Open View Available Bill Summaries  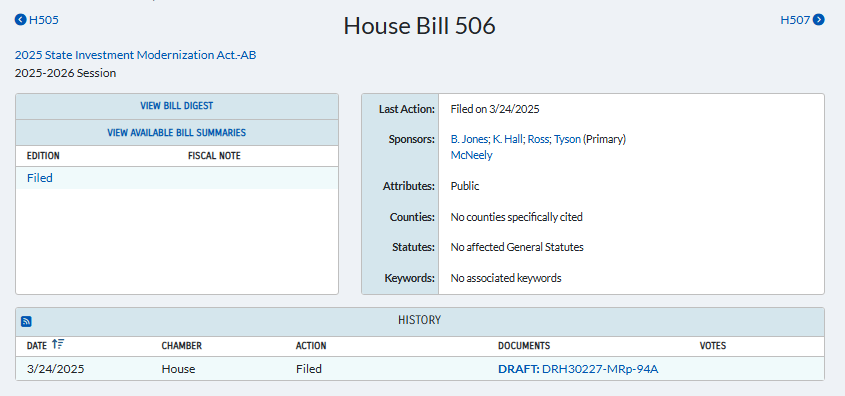point(177,133)
